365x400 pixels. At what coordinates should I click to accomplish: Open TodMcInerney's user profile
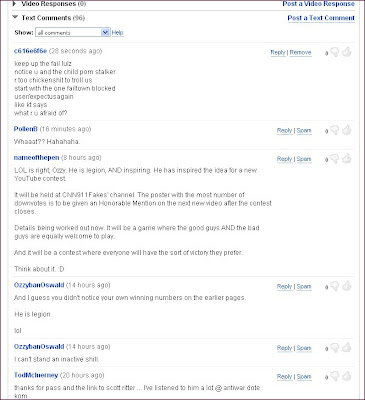pos(36,375)
